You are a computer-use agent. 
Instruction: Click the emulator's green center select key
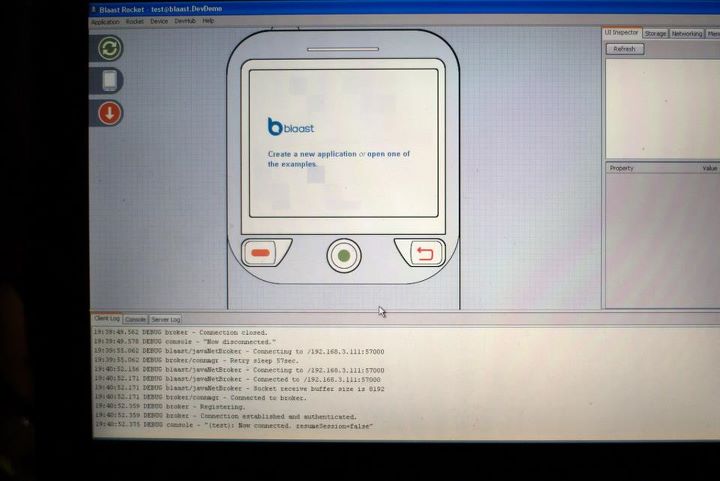click(344, 256)
